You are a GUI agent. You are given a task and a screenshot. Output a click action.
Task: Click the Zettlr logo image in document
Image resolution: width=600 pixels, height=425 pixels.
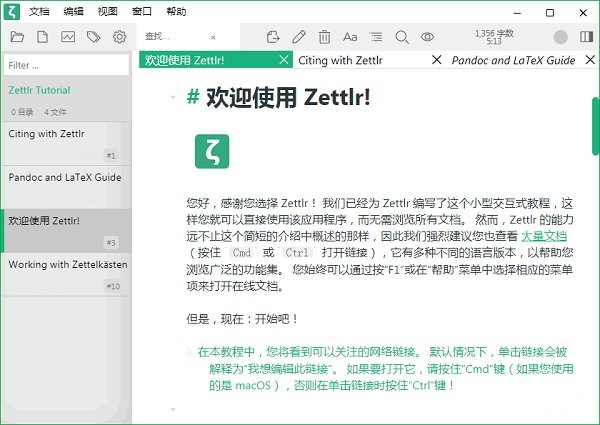[x=212, y=151]
